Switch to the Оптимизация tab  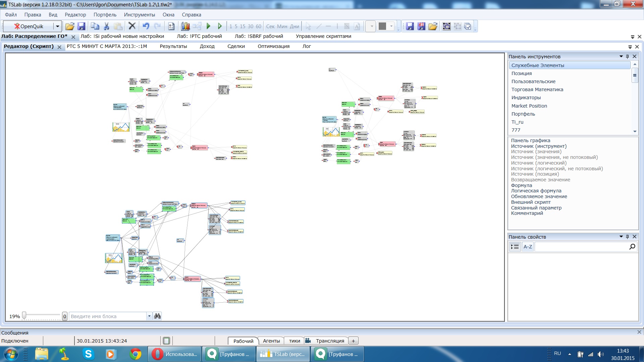click(x=273, y=46)
